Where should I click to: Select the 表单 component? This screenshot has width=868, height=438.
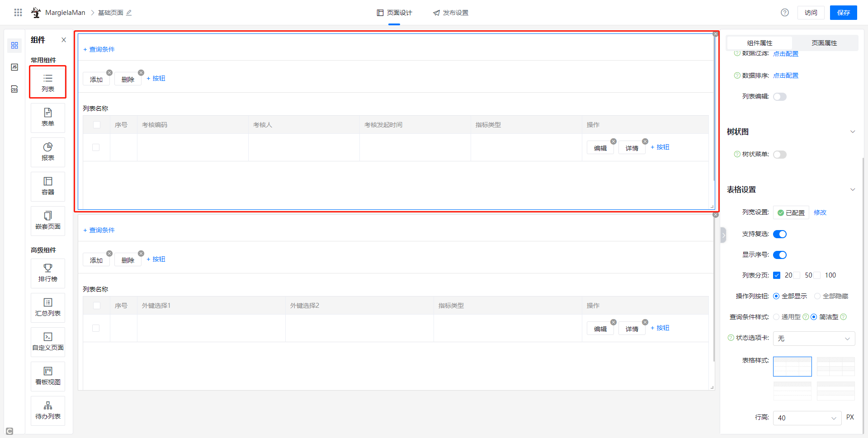pos(48,118)
